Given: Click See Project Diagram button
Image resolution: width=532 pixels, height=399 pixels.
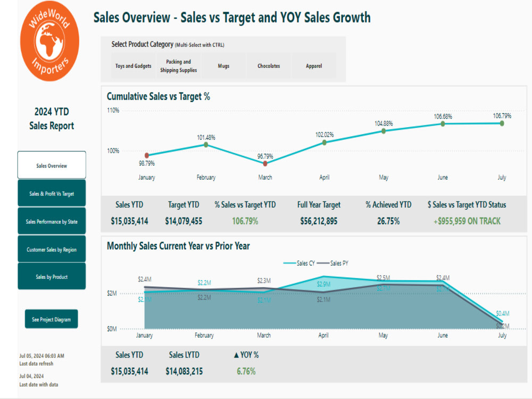Looking at the screenshot, I should [x=51, y=319].
